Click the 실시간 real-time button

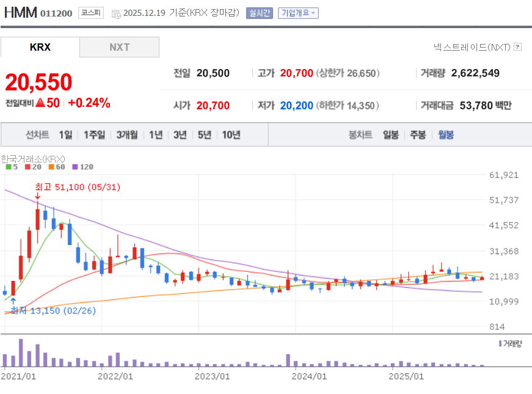pos(260,13)
